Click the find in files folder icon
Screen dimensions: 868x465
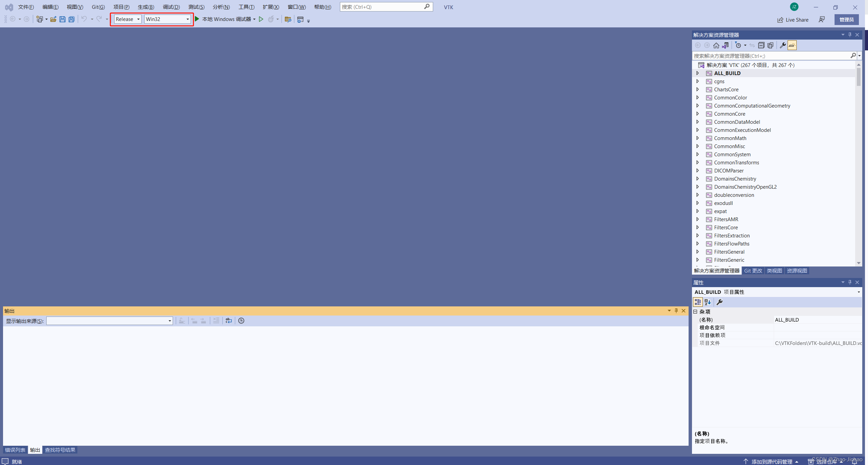point(288,19)
